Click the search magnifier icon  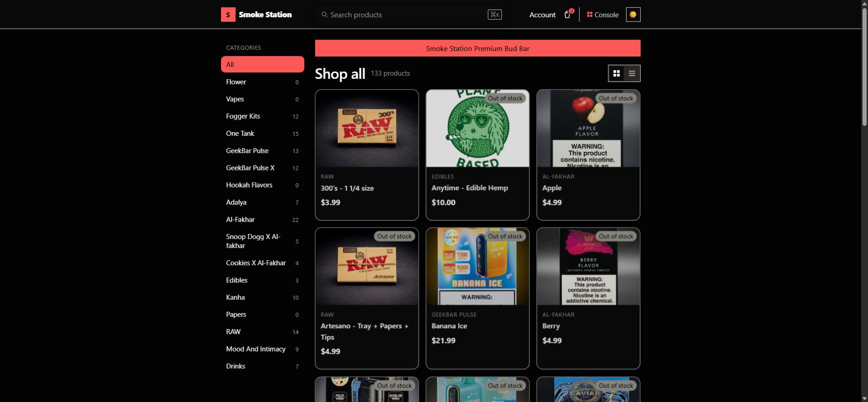tap(324, 15)
